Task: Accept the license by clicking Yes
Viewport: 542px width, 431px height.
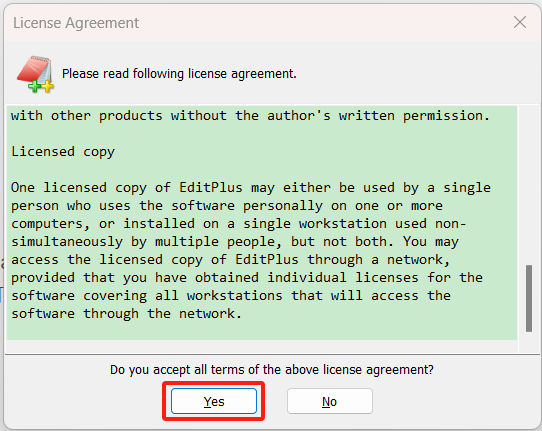Action: (x=214, y=401)
